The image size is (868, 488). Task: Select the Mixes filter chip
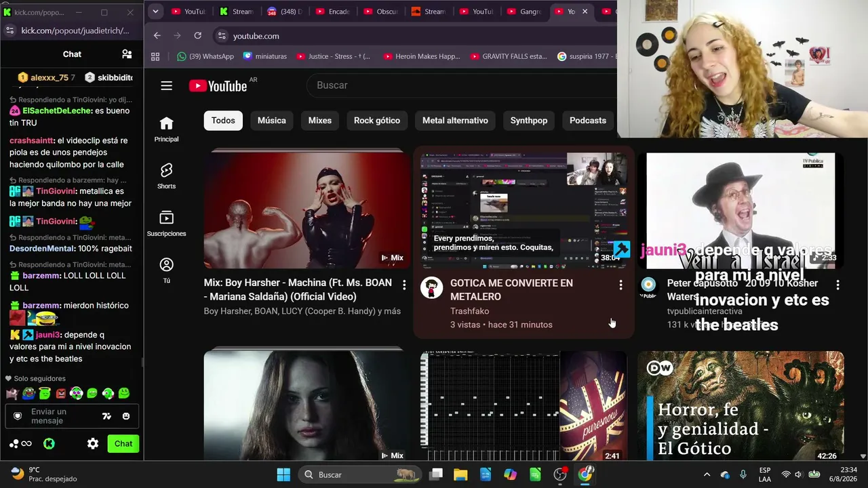coord(320,121)
